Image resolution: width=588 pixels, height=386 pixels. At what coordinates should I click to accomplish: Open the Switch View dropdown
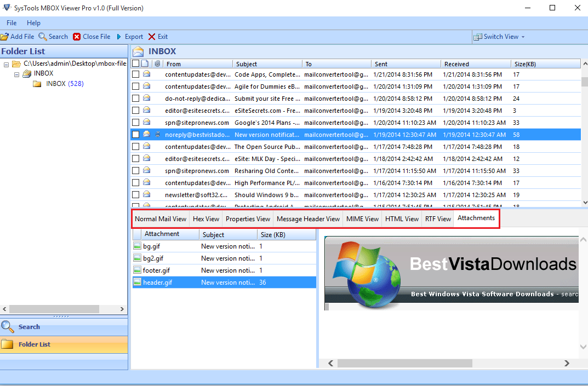click(x=499, y=37)
